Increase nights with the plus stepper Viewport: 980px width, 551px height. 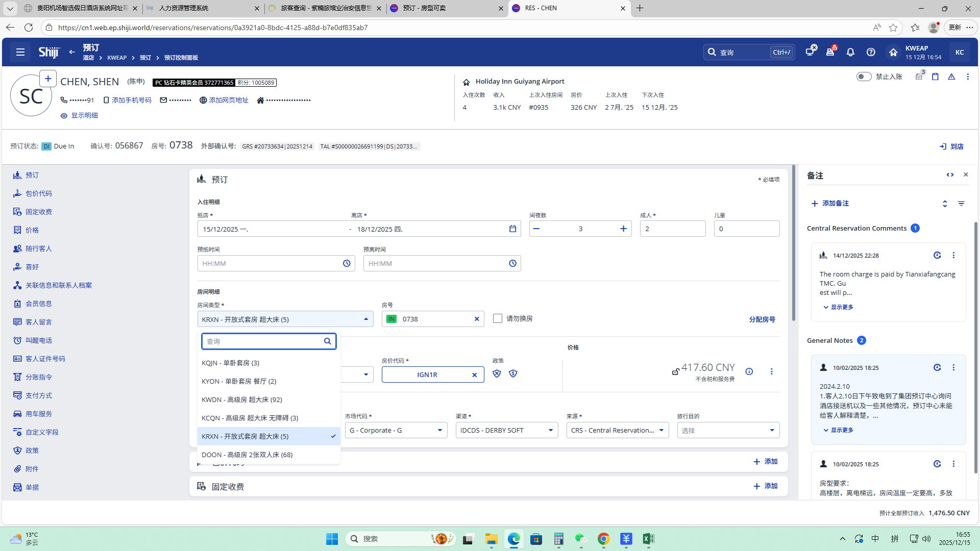pos(623,229)
